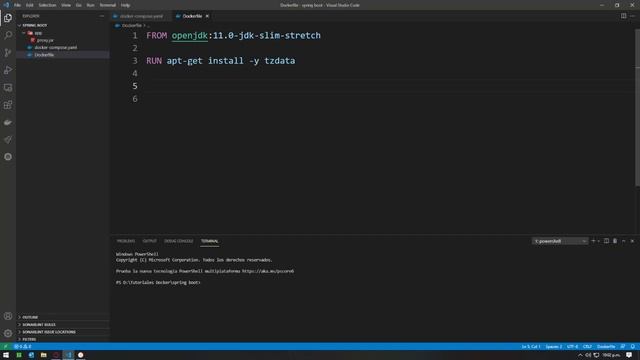This screenshot has width=640, height=360.
Task: Close the terminal panel
Action: click(x=632, y=241)
